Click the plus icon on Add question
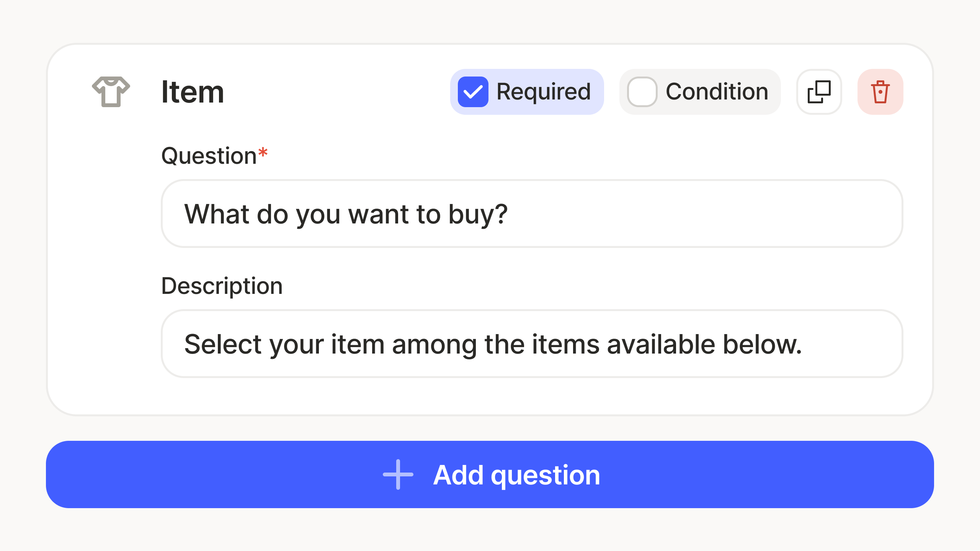The width and height of the screenshot is (980, 551). [398, 474]
